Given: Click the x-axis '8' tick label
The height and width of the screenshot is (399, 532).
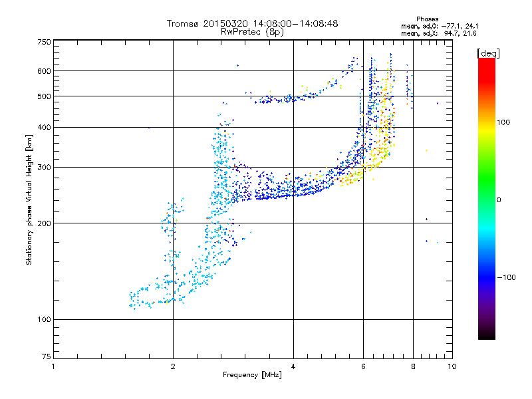Looking at the screenshot, I should click(x=413, y=366).
